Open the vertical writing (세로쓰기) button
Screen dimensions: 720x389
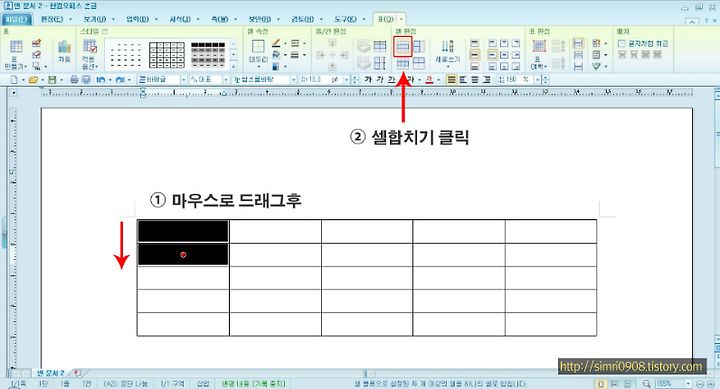pyautogui.click(x=447, y=53)
